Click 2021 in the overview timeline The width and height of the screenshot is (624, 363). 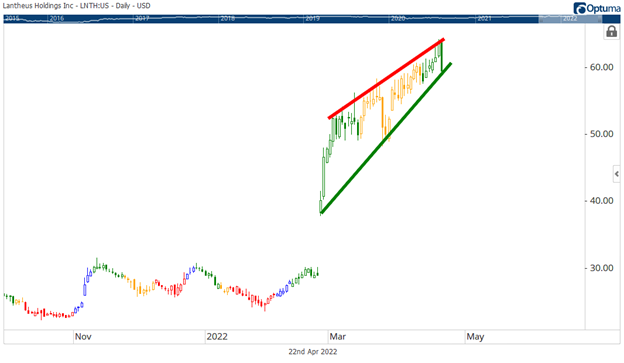[x=484, y=18]
